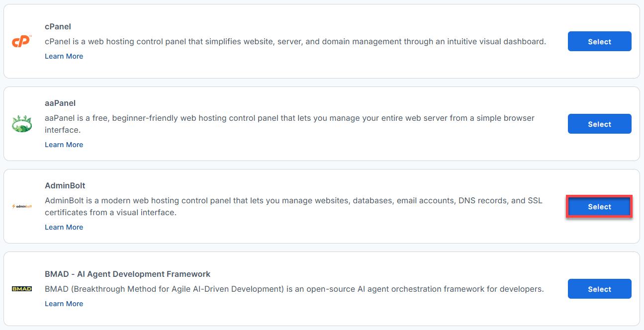Click the AdminBolt title text

tap(65, 185)
